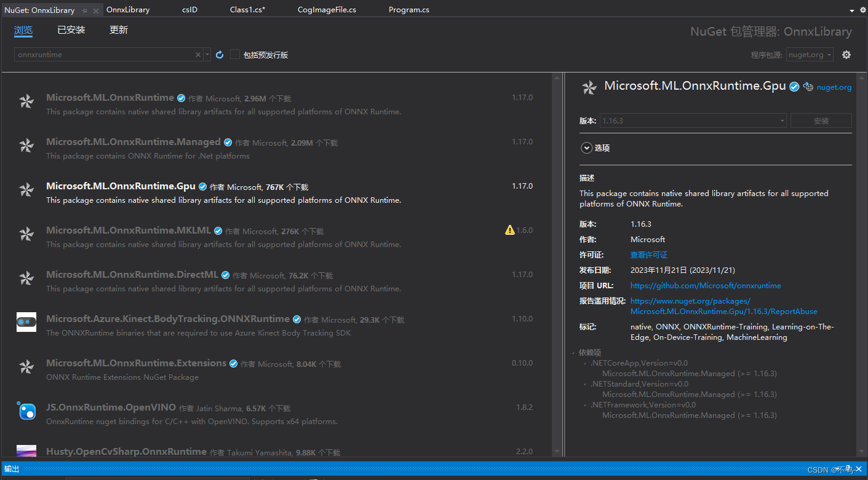Open NuGet options via the gear icon
This screenshot has width=868, height=480.
pos(846,54)
